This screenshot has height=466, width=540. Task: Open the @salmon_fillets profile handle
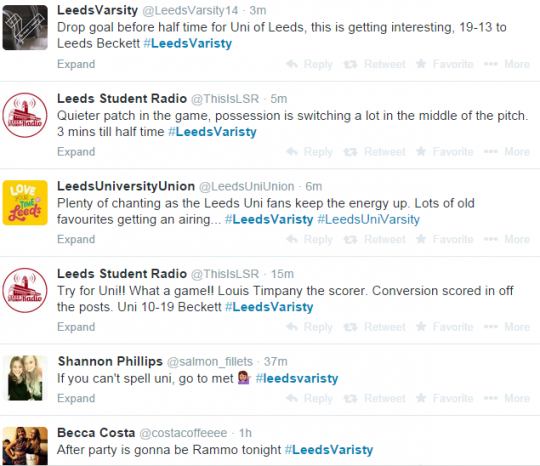(210, 362)
